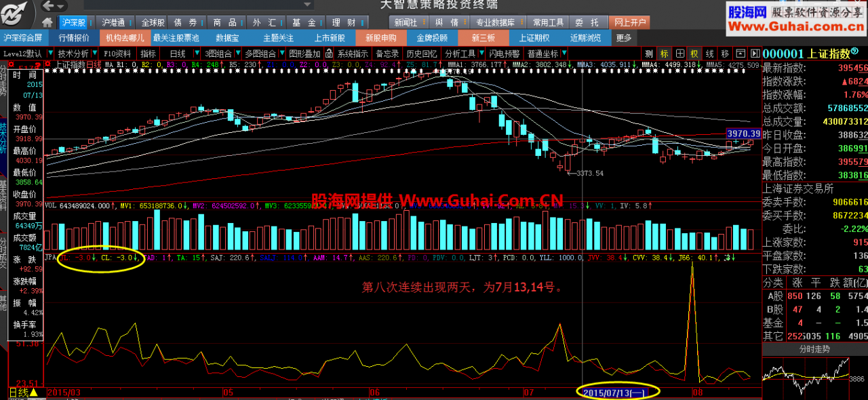Screen dimensions: 868x400
Task: Open the 数据宝 page
Action: coord(227,38)
